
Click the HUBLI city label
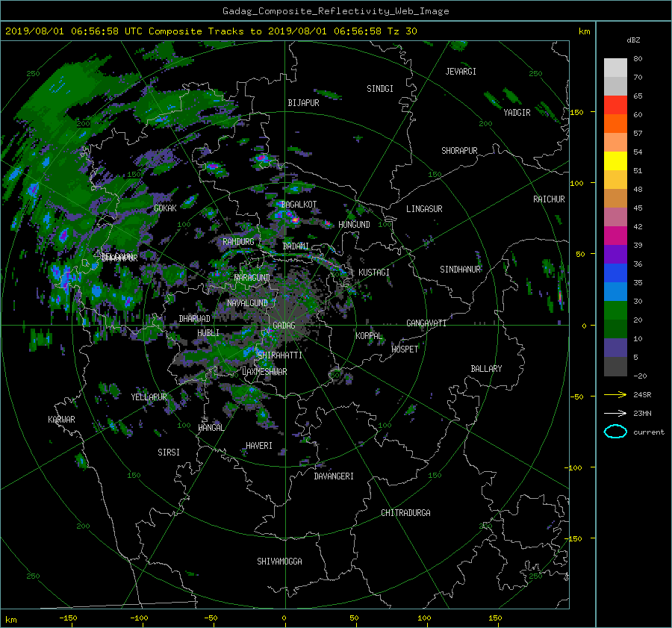(208, 333)
